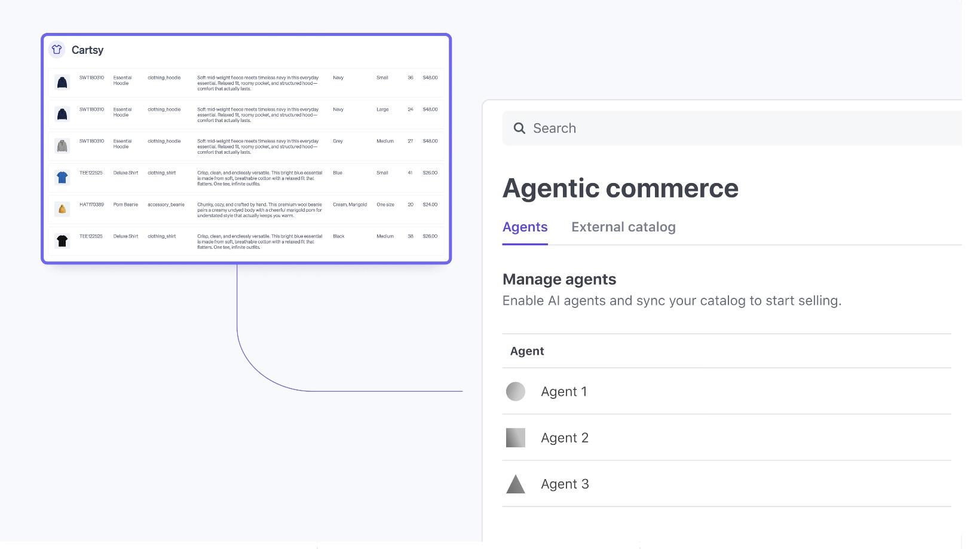Select the quantity 27 cell
This screenshot has height=549, width=980.
click(x=411, y=141)
